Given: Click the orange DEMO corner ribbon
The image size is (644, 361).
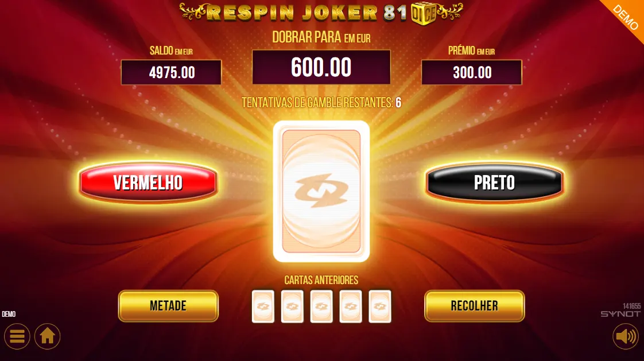Looking at the screenshot, I should (626, 17).
